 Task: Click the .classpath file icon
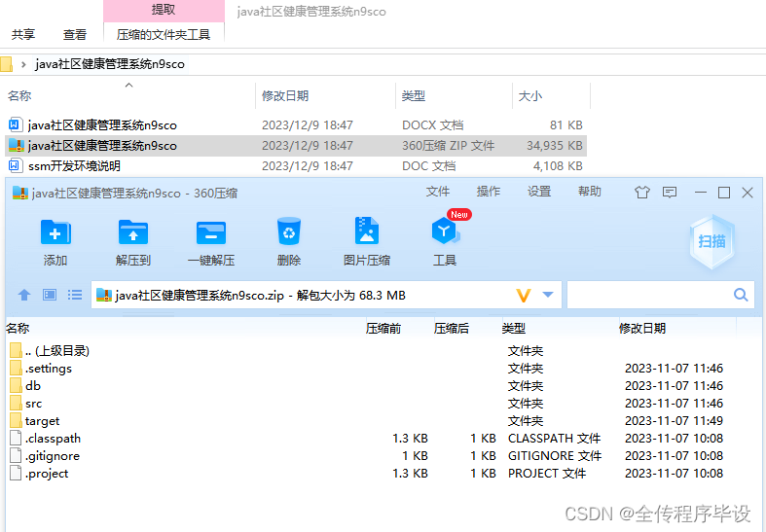[x=16, y=439]
